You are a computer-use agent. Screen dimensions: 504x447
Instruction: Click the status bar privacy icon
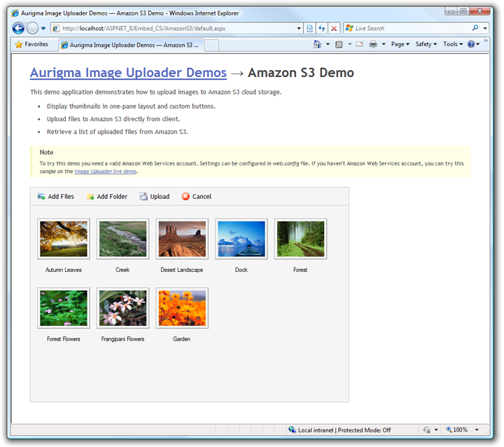click(x=426, y=430)
